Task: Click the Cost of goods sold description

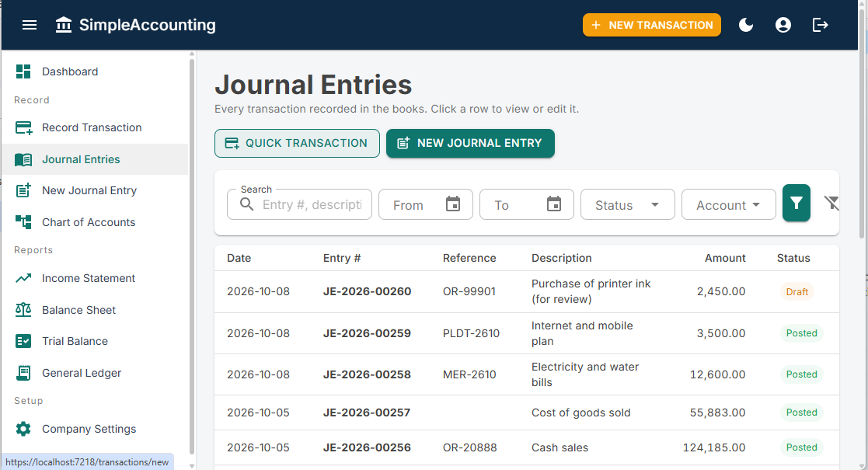Action: point(580,413)
